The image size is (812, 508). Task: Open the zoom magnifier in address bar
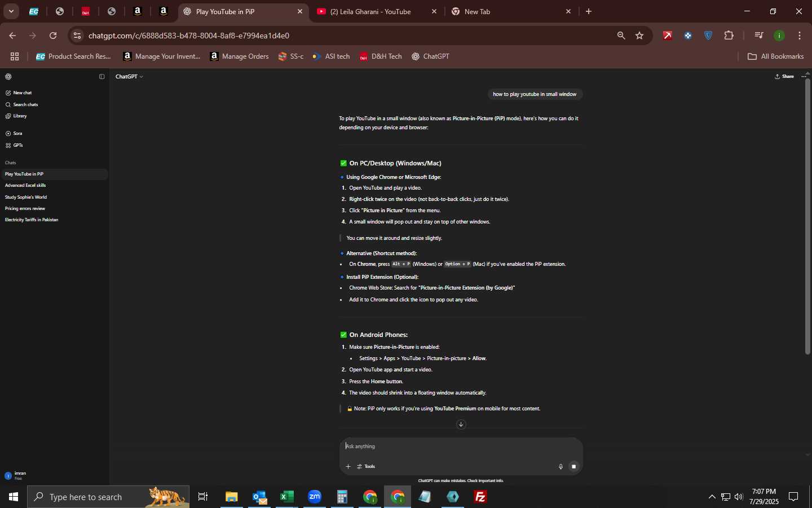[621, 36]
